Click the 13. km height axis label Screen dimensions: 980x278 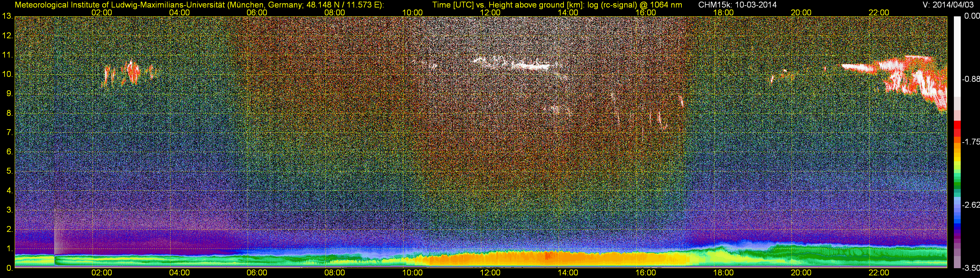(7, 16)
